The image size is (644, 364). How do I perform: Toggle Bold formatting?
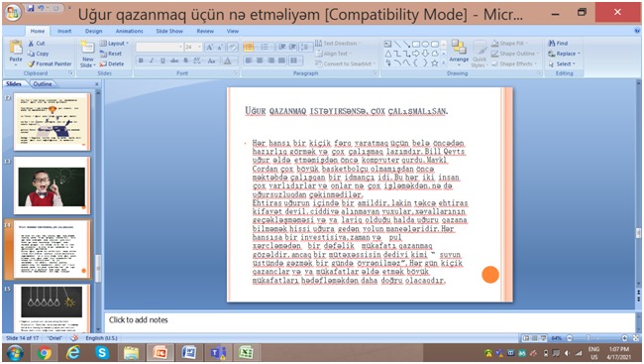(141, 61)
